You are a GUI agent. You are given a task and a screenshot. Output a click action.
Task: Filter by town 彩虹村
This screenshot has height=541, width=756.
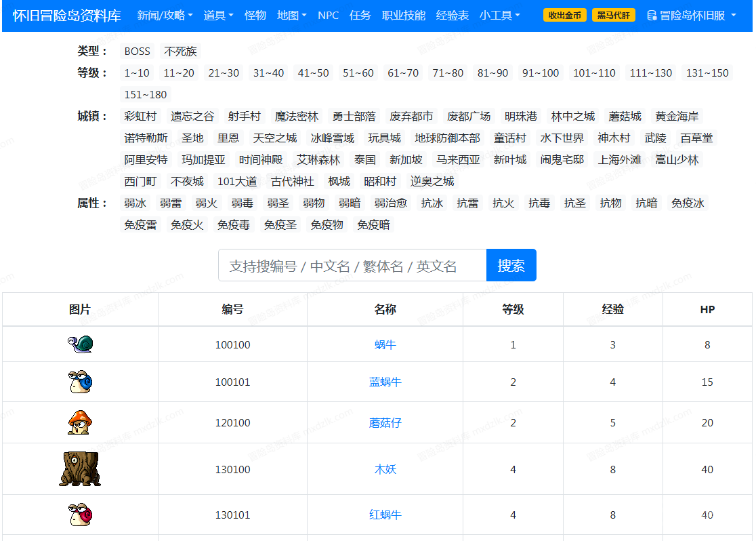click(x=140, y=117)
